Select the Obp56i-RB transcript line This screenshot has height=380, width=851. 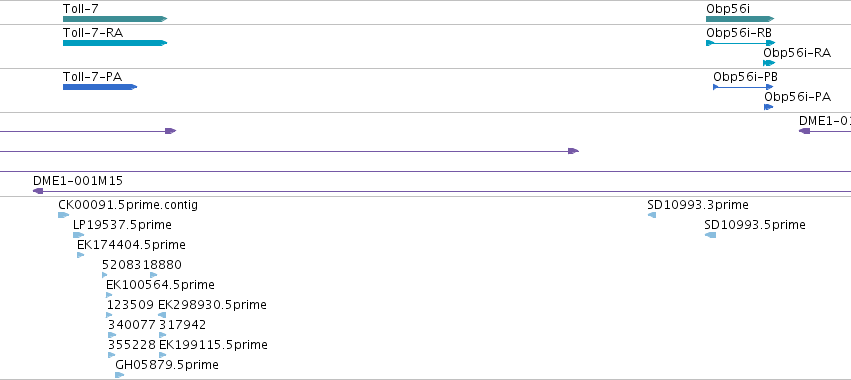pyautogui.click(x=741, y=43)
